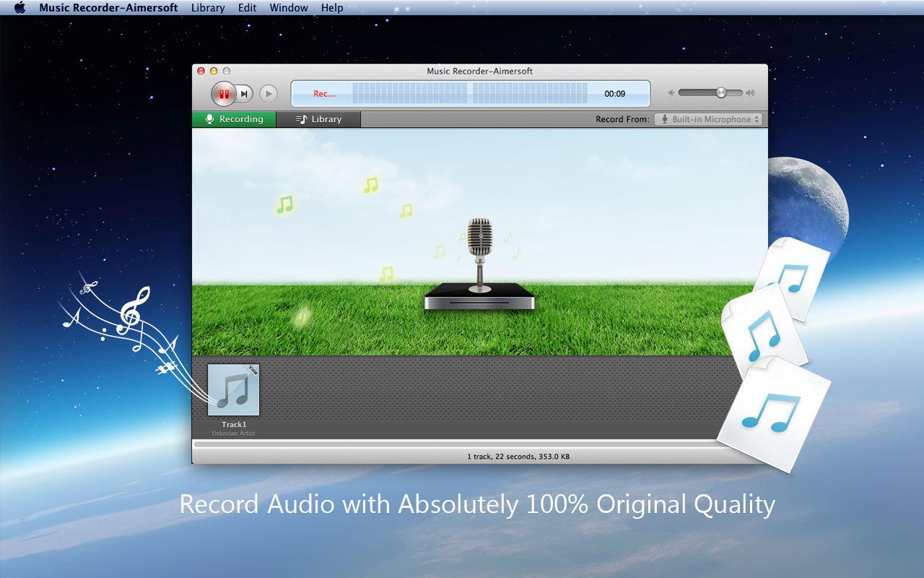Open the Edit menu
The height and width of the screenshot is (578, 924).
tap(247, 8)
